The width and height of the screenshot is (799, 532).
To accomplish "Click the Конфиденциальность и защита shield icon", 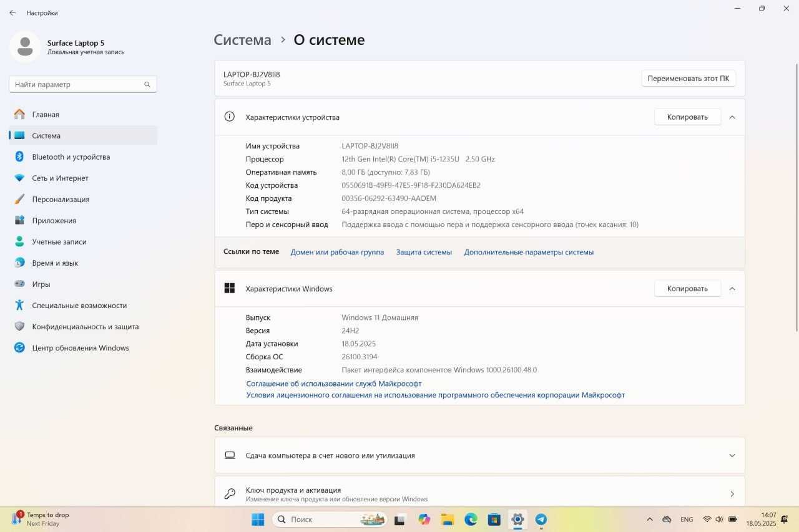I will (x=19, y=326).
